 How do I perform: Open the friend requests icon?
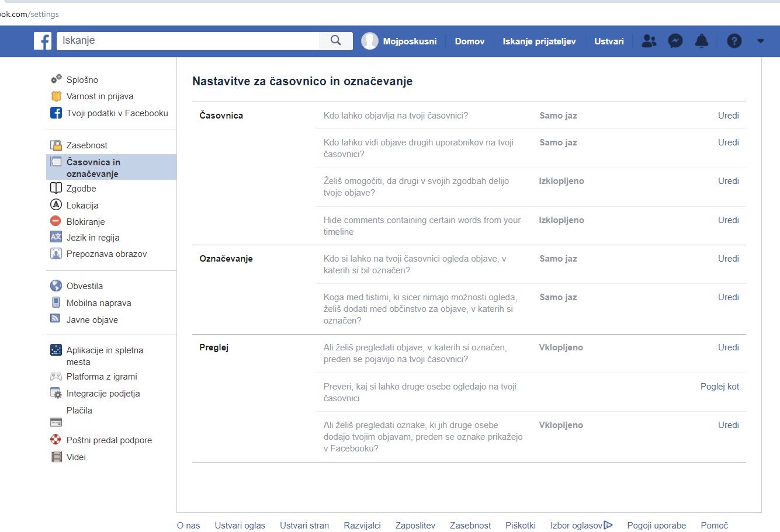pyautogui.click(x=649, y=41)
